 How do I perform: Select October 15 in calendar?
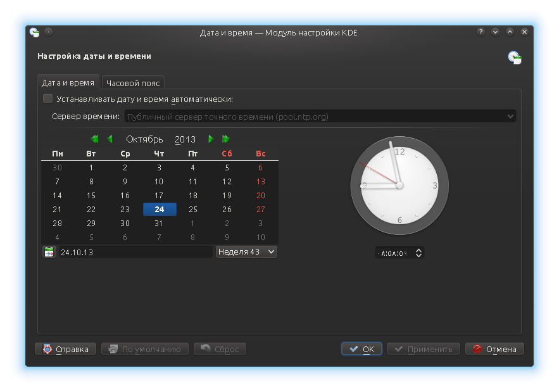91,196
